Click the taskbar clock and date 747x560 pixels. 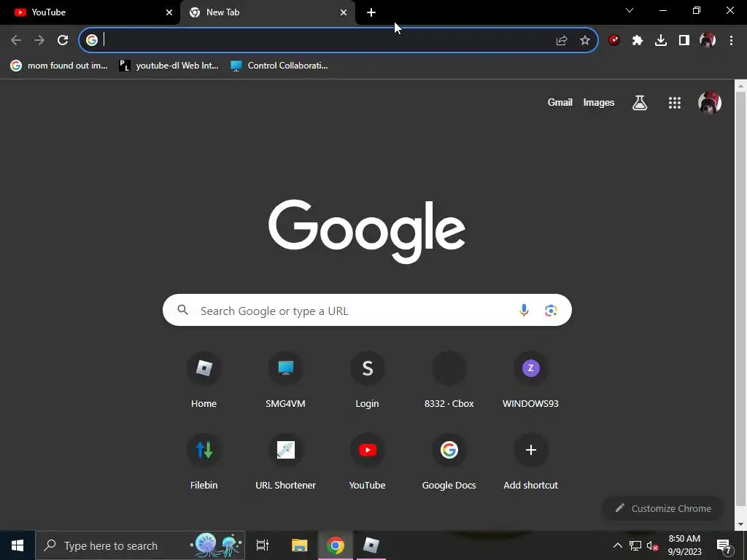(684, 545)
